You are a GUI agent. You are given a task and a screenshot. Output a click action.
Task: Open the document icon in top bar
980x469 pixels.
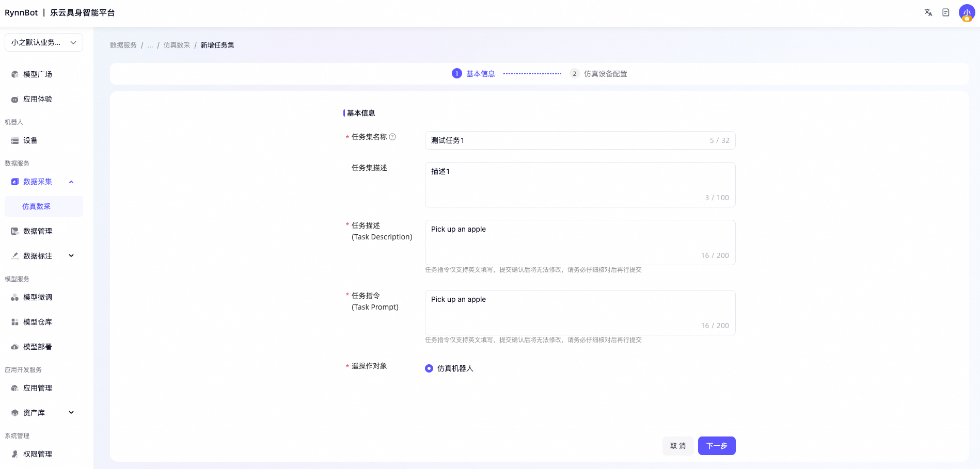945,12
